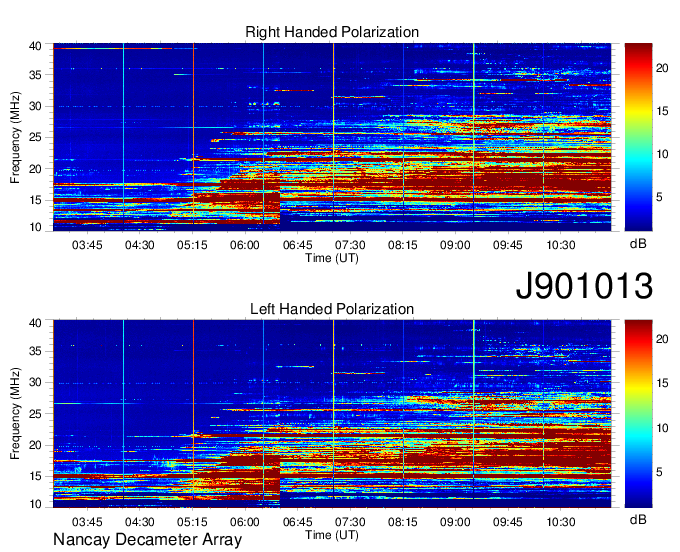The height and width of the screenshot is (552, 680).
Task: Select the J901013 observation identifier text
Action: [x=584, y=285]
